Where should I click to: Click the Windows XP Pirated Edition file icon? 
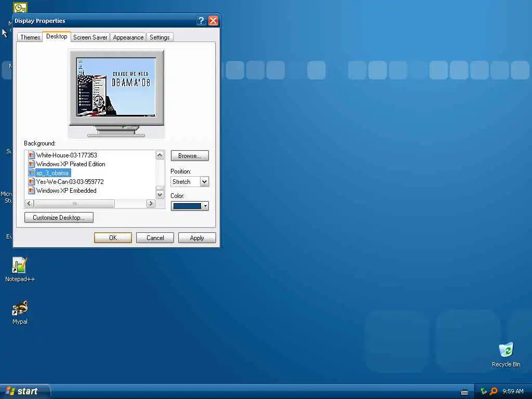pos(32,164)
